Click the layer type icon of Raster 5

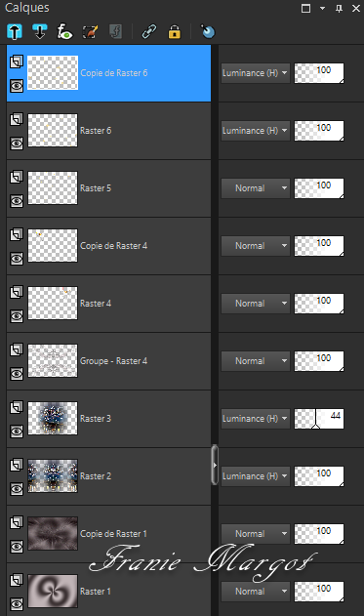17,177
